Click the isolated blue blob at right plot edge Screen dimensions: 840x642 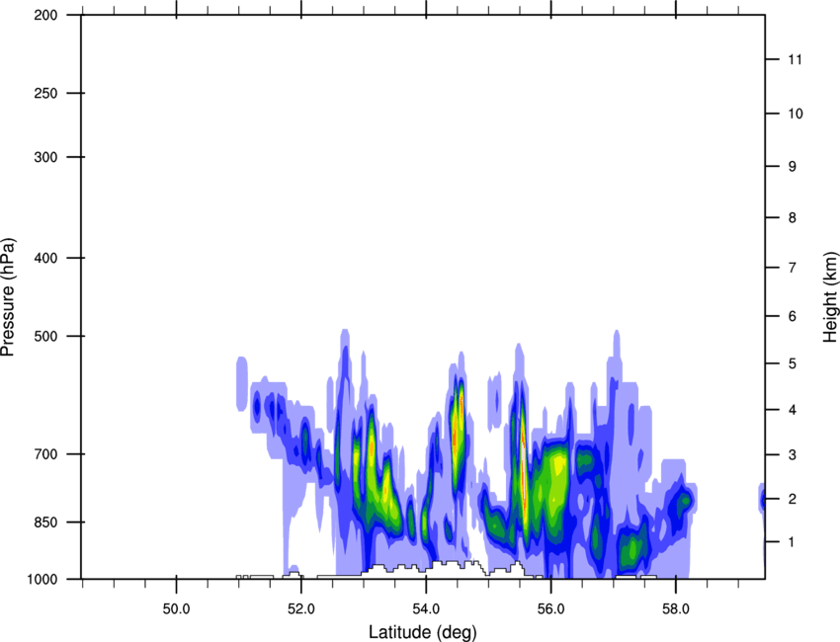coord(762,499)
